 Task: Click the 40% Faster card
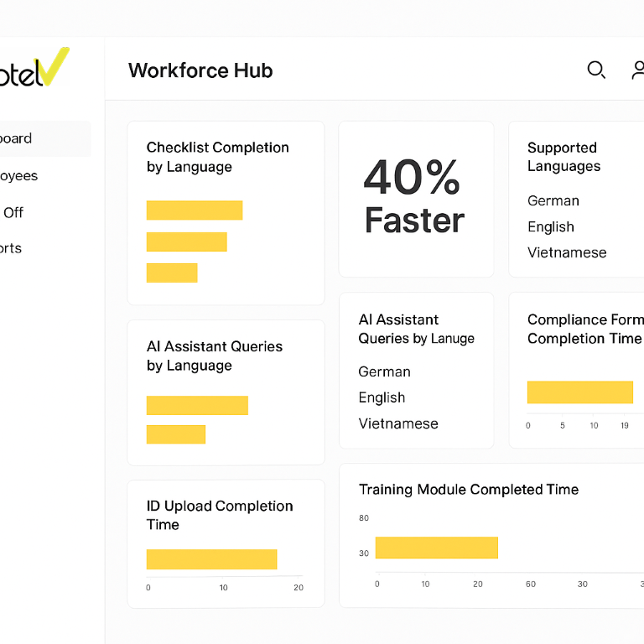coord(415,198)
